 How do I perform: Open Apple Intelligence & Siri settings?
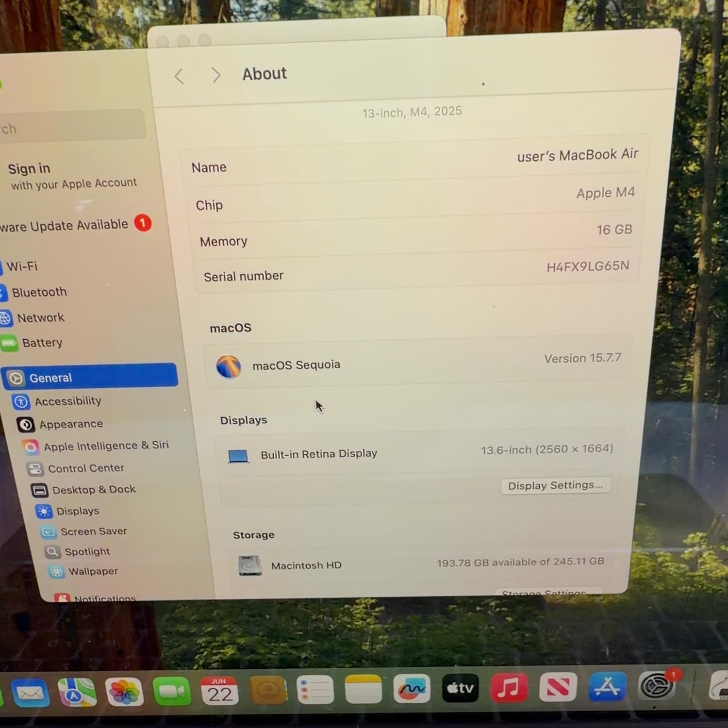click(x=106, y=446)
